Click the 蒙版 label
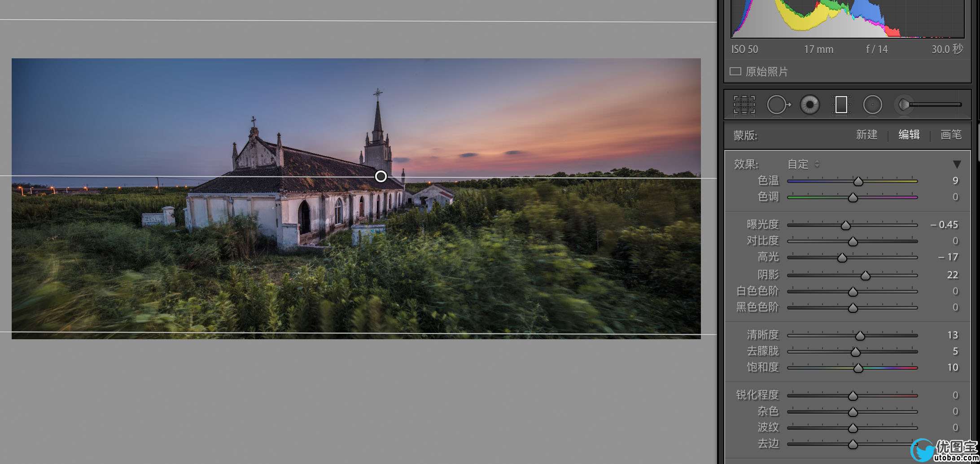 tap(745, 135)
